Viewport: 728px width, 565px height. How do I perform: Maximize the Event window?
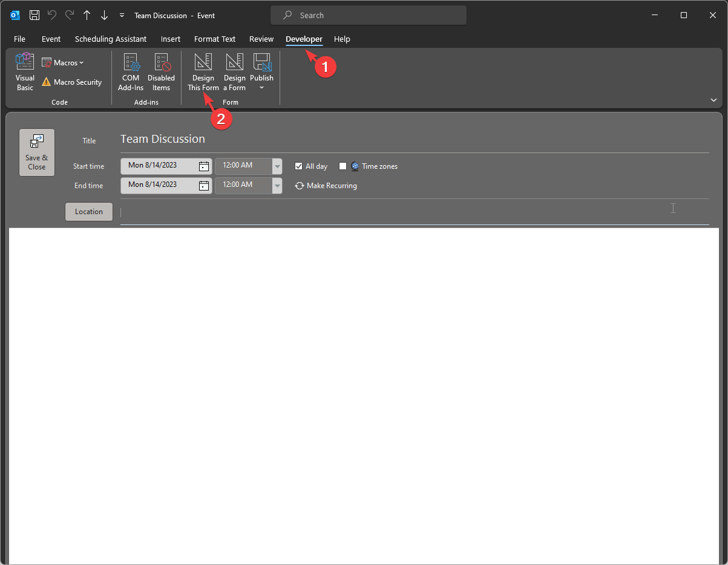coord(684,15)
